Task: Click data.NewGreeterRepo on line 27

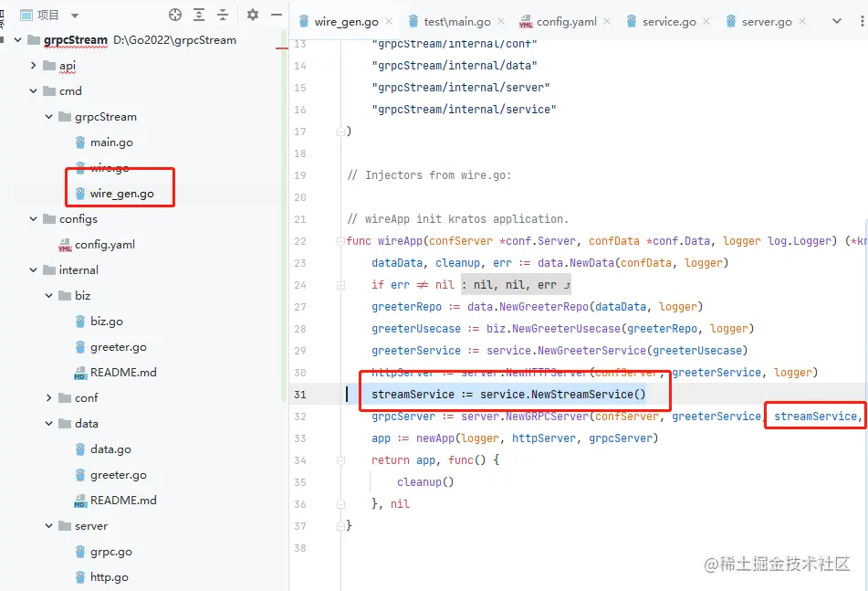Action: click(x=528, y=306)
